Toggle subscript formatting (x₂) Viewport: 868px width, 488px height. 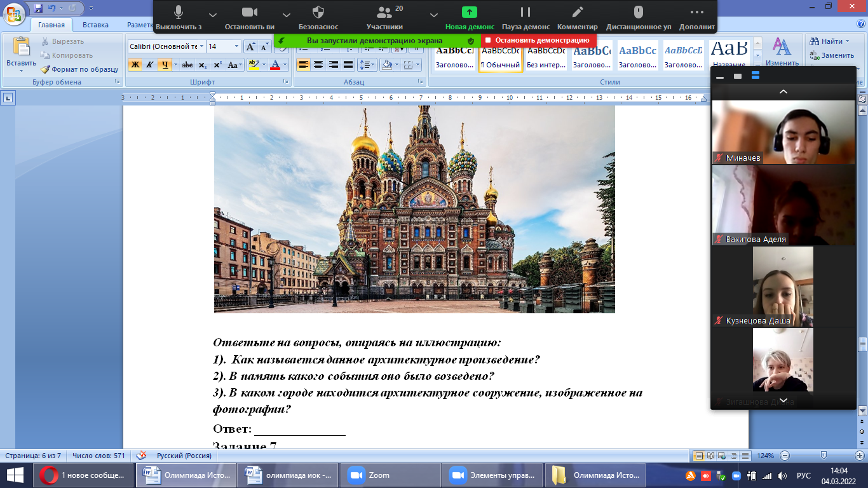tap(203, 65)
